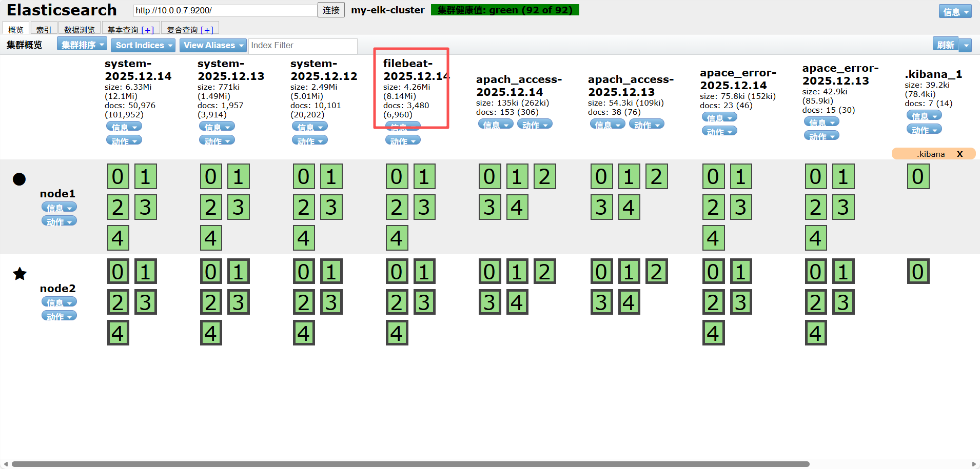The image size is (980, 469).
Task: Open the Sort Indices dropdown
Action: pos(143,45)
